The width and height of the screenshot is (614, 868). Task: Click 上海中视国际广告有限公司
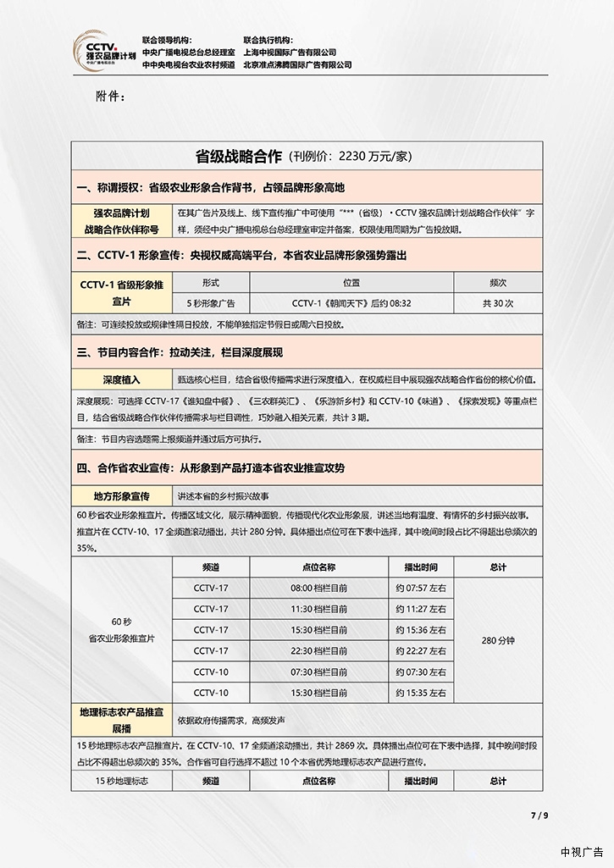click(290, 52)
